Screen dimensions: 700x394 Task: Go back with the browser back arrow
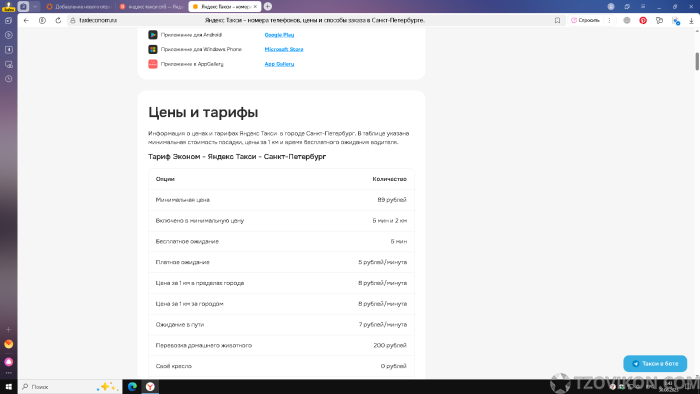pos(26,21)
